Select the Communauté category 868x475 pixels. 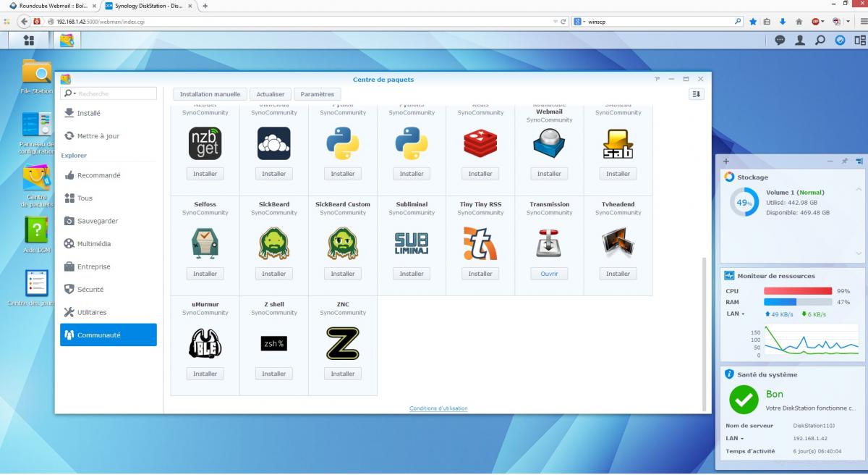[x=109, y=335]
